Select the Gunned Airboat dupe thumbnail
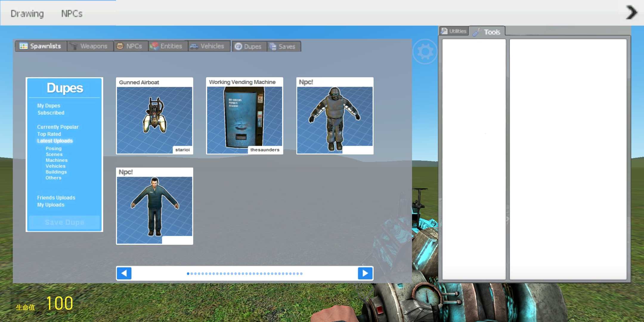Image resolution: width=644 pixels, height=322 pixels. pyautogui.click(x=154, y=116)
